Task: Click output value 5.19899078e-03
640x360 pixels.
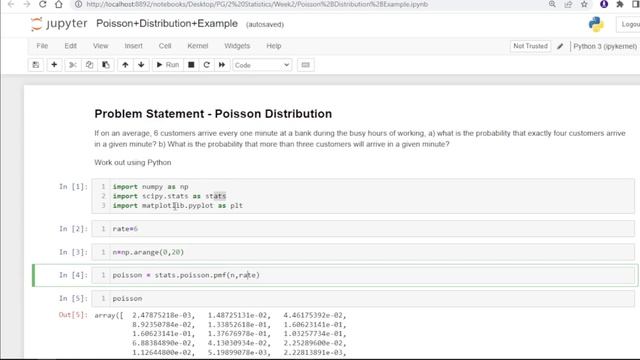Action: [237, 352]
